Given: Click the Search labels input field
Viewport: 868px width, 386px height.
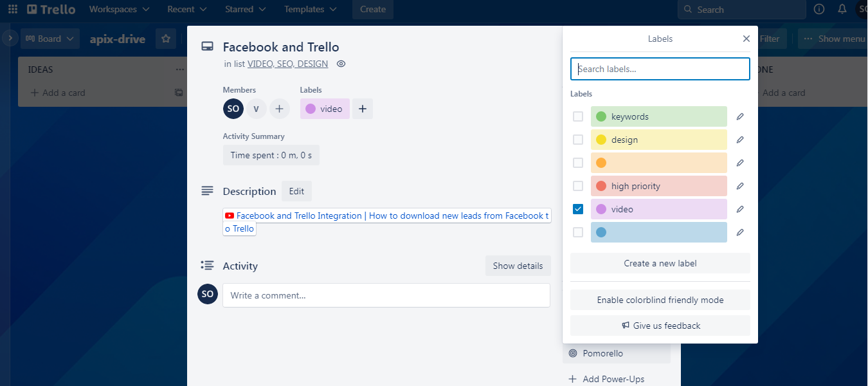Looking at the screenshot, I should click(x=660, y=69).
